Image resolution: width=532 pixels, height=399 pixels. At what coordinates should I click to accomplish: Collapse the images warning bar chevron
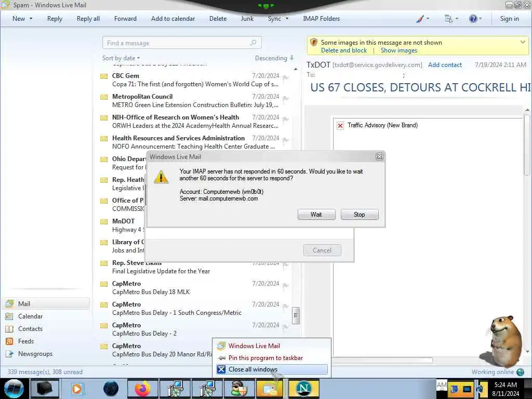click(523, 42)
